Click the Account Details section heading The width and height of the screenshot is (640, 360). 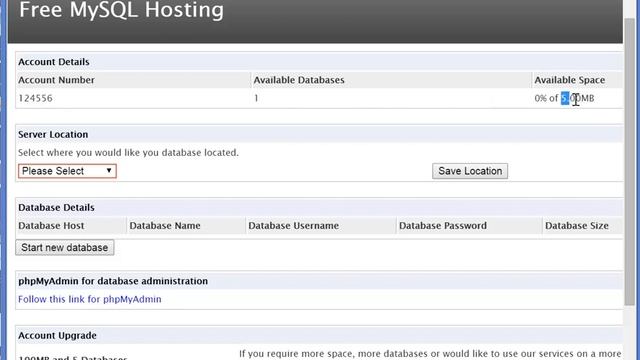pos(53,62)
